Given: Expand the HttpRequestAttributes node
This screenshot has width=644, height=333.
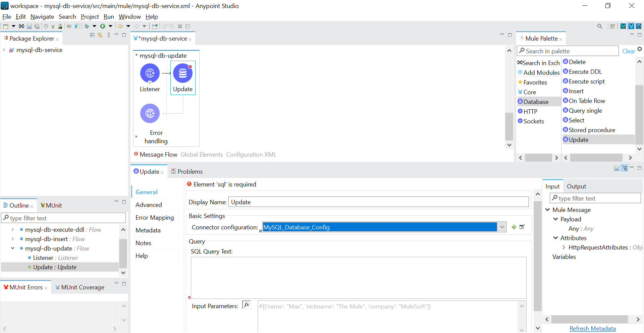Looking at the screenshot, I should click(564, 247).
